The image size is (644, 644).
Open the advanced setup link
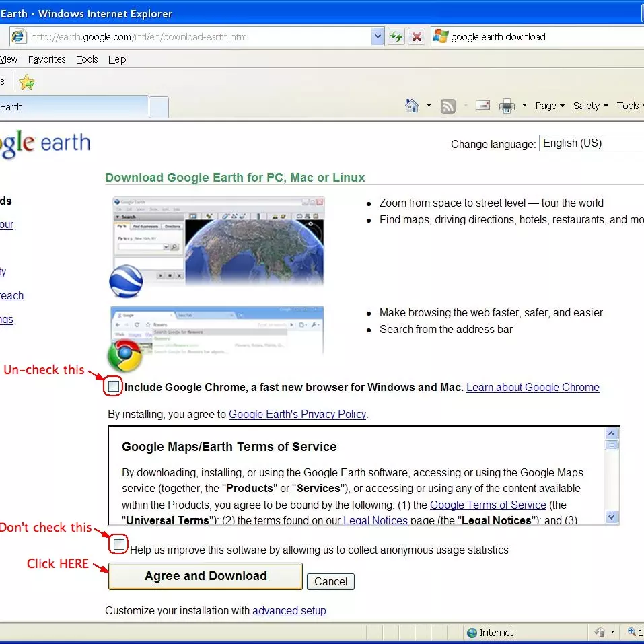point(289,611)
